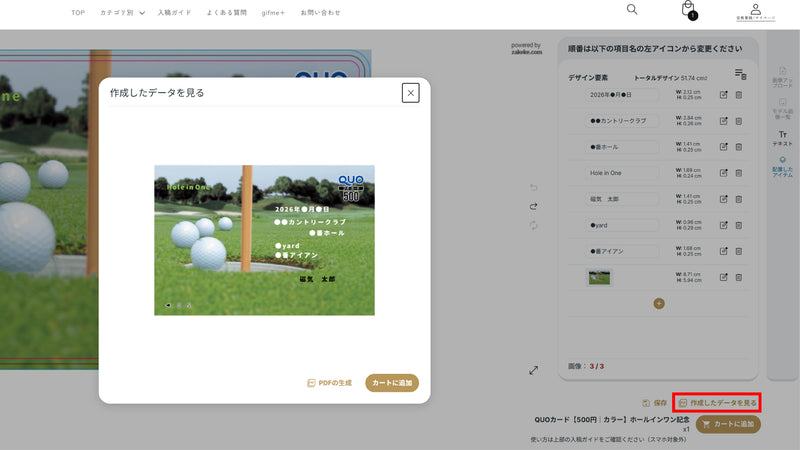Open お問い合わせ menu item
This screenshot has width=800, height=450.
pos(320,13)
